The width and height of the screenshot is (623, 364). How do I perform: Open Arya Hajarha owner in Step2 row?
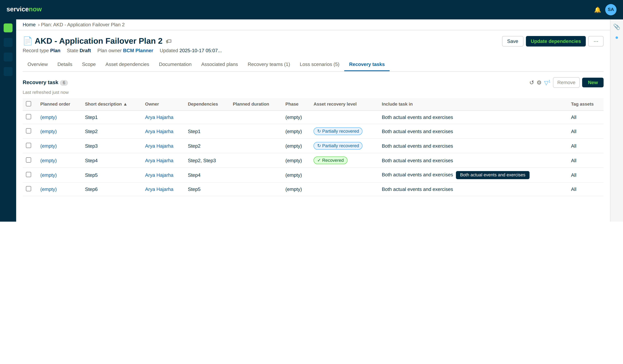click(159, 131)
